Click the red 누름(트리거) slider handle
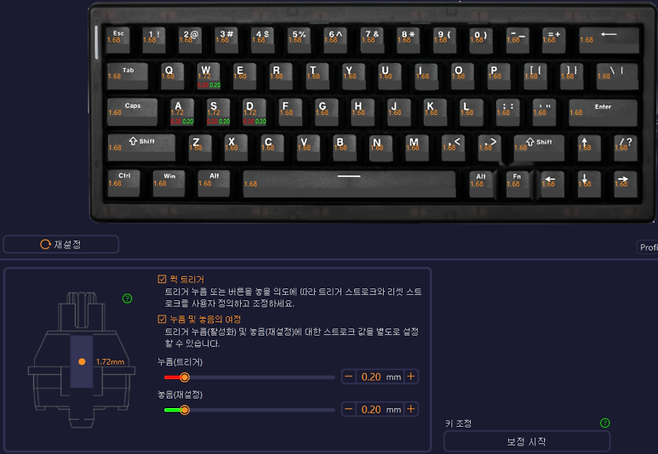Image resolution: width=658 pixels, height=454 pixels. [184, 377]
